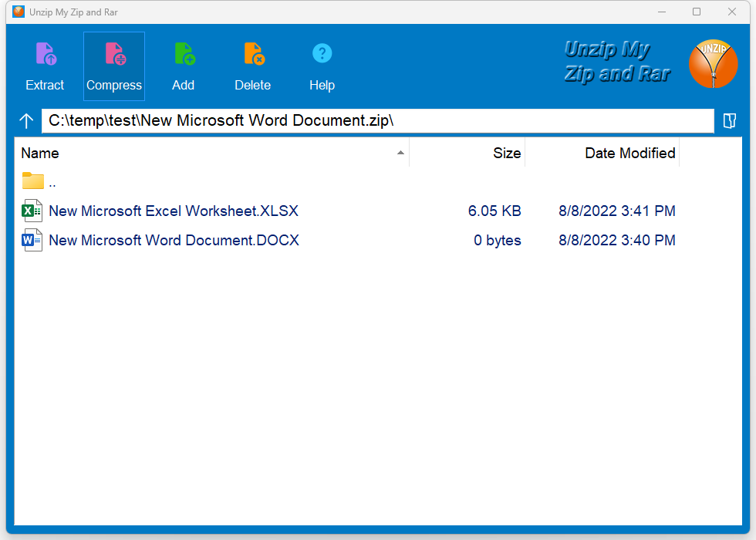Maximize the application window
Image resolution: width=756 pixels, height=540 pixels.
(697, 12)
